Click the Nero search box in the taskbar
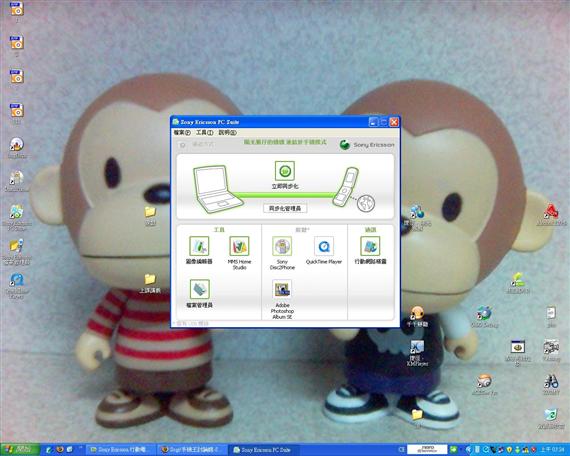This screenshot has width=570, height=456. (427, 449)
